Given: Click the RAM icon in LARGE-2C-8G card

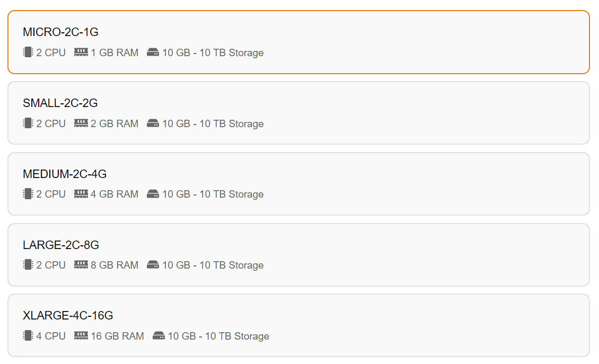Looking at the screenshot, I should coord(81,265).
